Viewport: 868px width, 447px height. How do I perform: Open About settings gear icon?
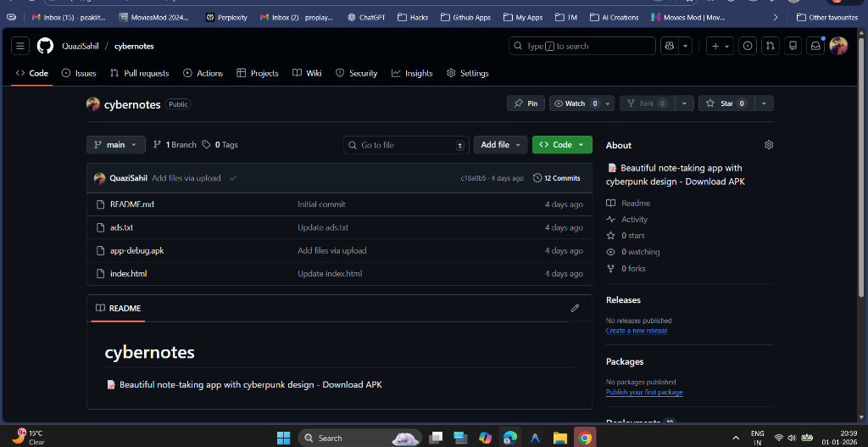click(x=768, y=145)
